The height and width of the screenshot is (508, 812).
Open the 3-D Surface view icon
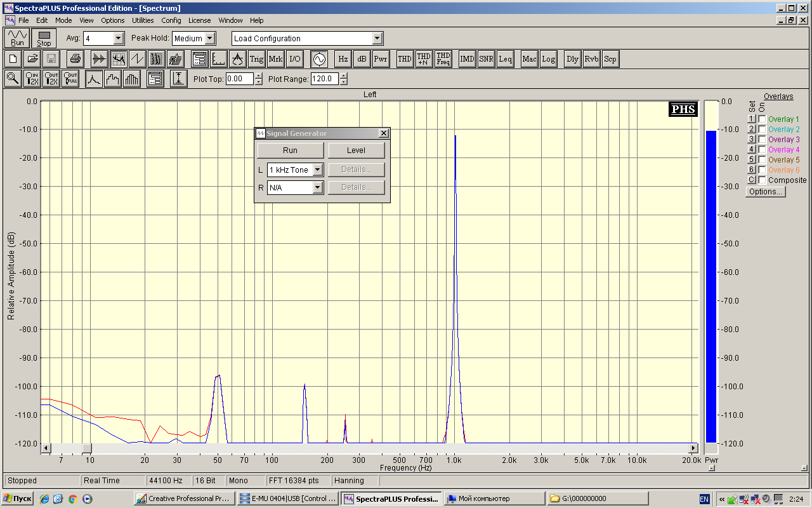point(176,59)
